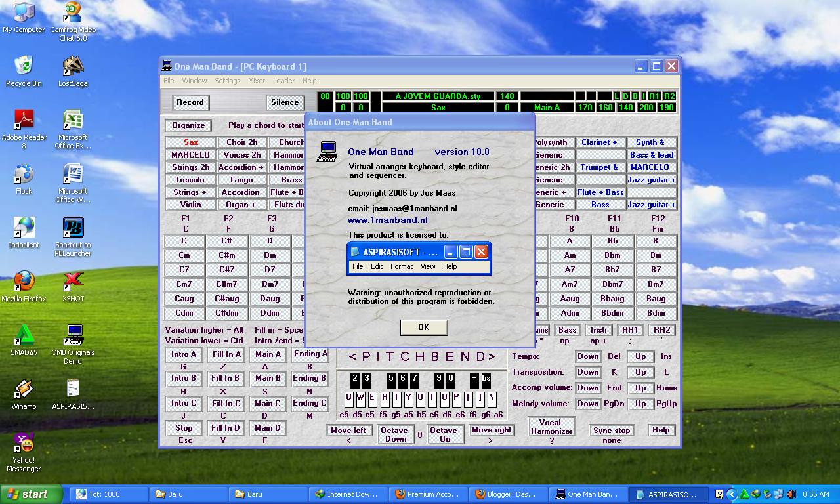Click the Sync stop button
The height and width of the screenshot is (504, 840).
pyautogui.click(x=612, y=430)
